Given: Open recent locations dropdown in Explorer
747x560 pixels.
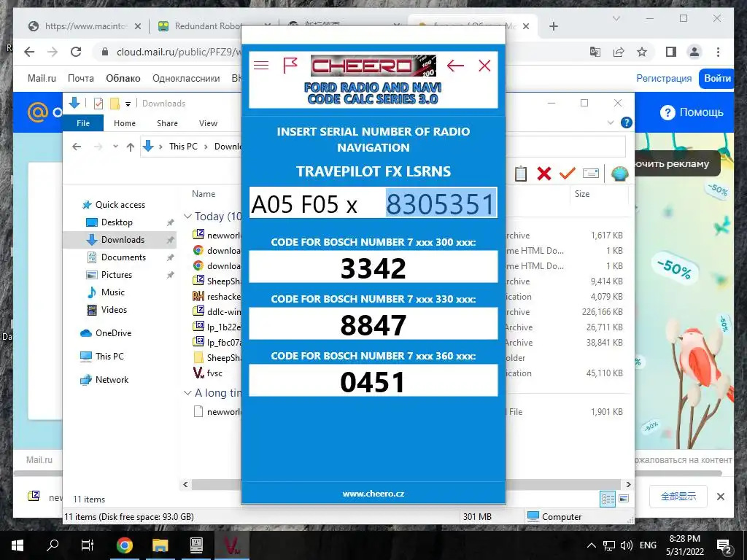Looking at the screenshot, I should (x=115, y=147).
